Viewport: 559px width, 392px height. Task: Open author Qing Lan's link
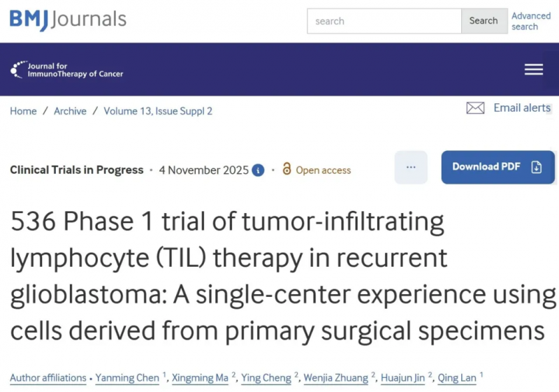click(457, 378)
